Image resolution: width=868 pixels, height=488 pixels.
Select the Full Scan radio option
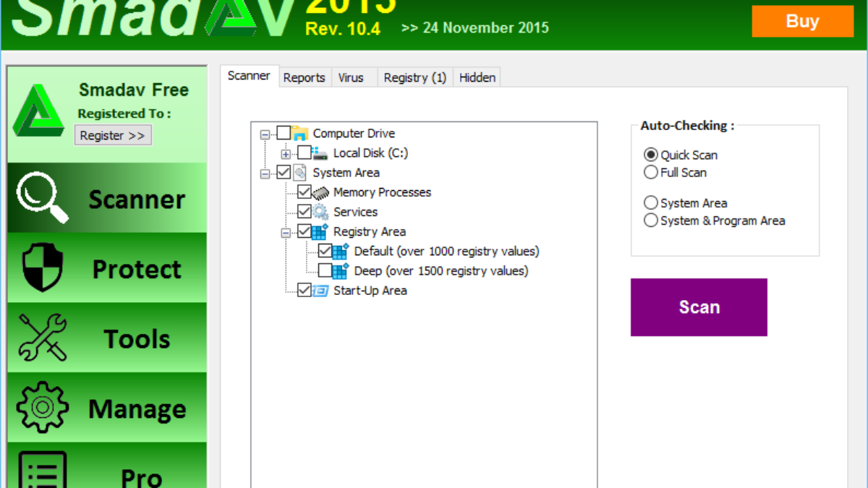tap(651, 172)
